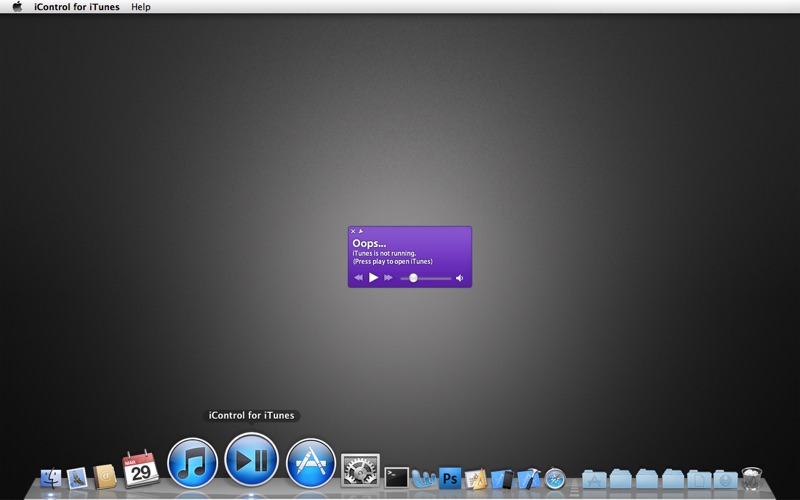The width and height of the screenshot is (800, 500).
Task: Click the volume slider knob
Action: tap(413, 278)
